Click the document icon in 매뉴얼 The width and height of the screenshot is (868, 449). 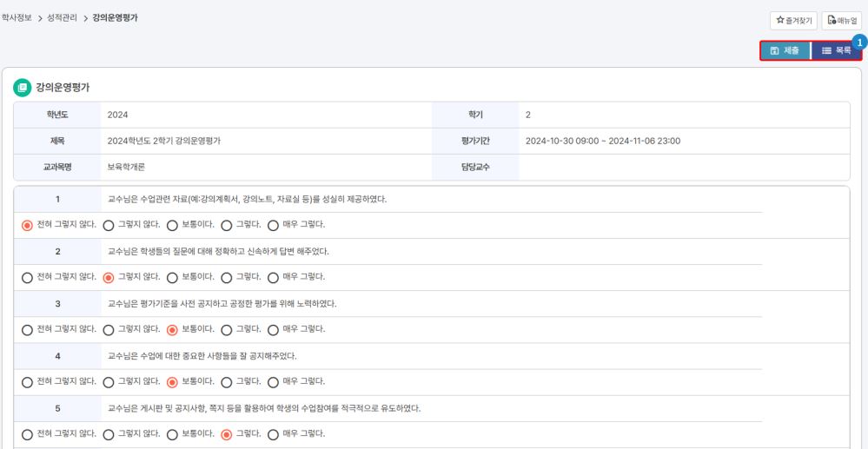832,21
